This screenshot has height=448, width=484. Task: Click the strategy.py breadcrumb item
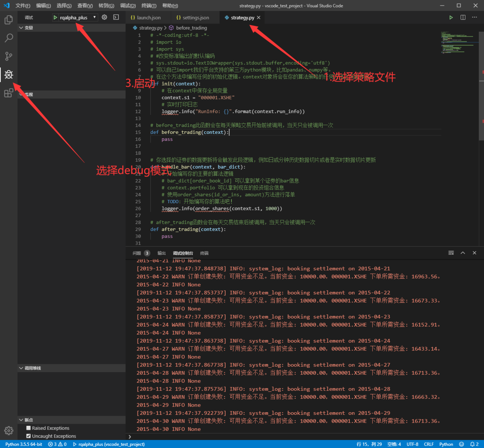(x=148, y=28)
